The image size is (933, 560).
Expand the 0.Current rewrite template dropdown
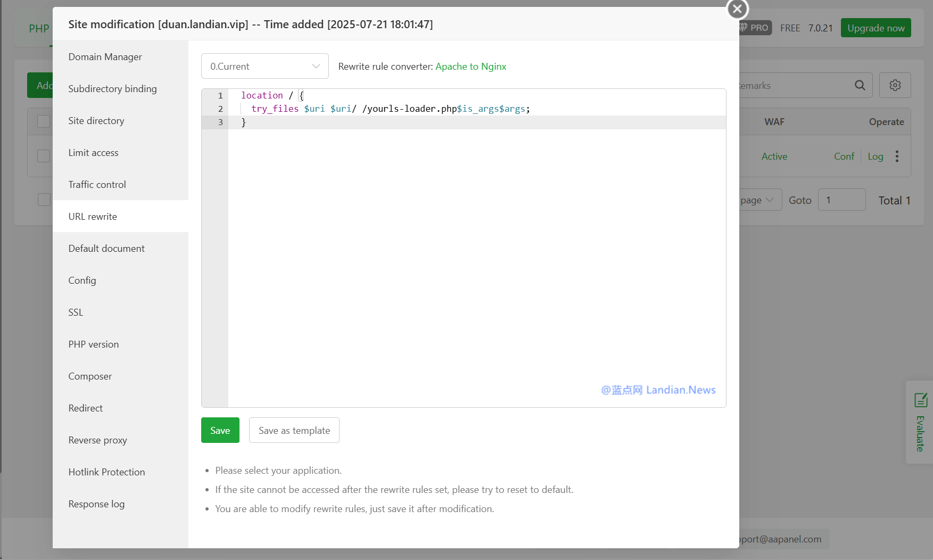pos(265,67)
